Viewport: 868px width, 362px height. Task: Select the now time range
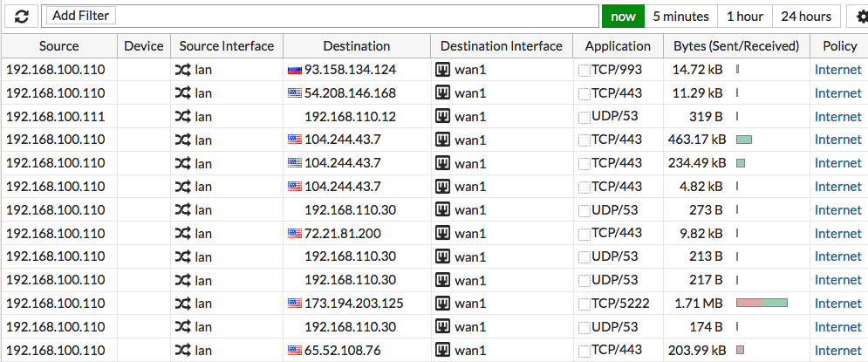(x=624, y=17)
